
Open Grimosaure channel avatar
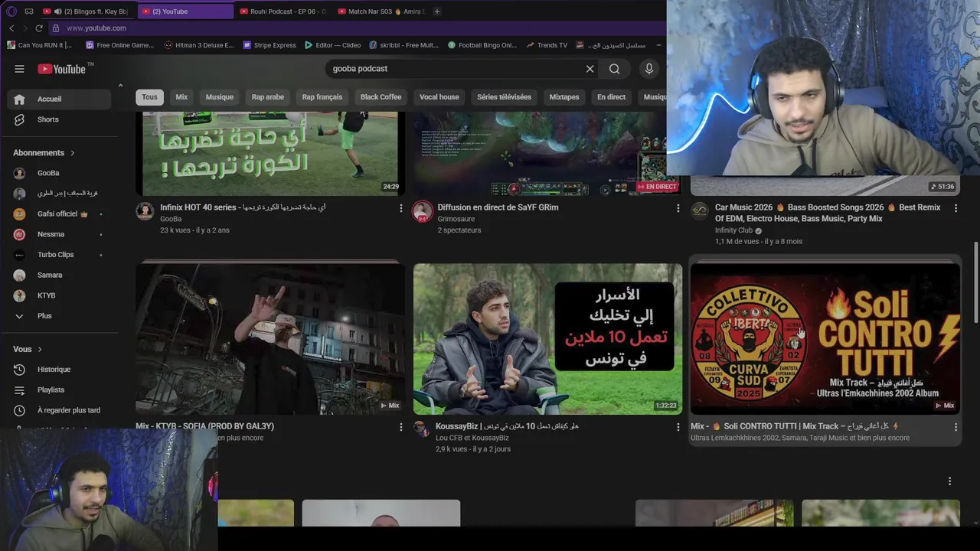point(423,212)
